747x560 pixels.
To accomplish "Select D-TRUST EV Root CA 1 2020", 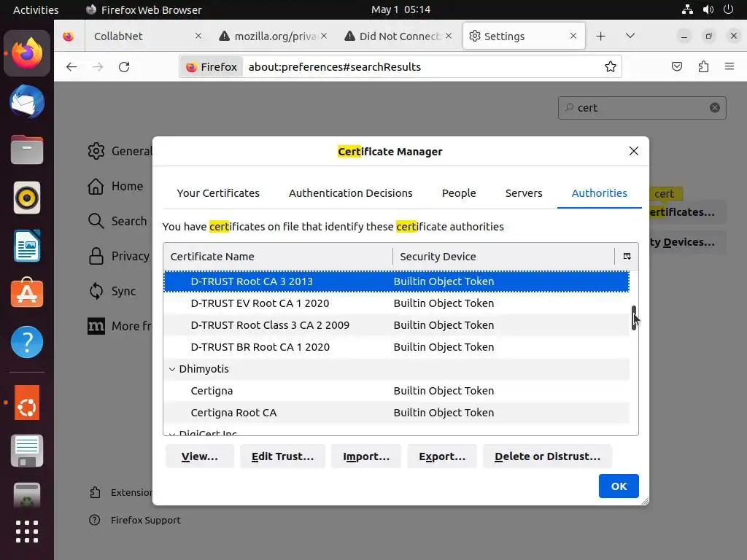I will [x=396, y=303].
